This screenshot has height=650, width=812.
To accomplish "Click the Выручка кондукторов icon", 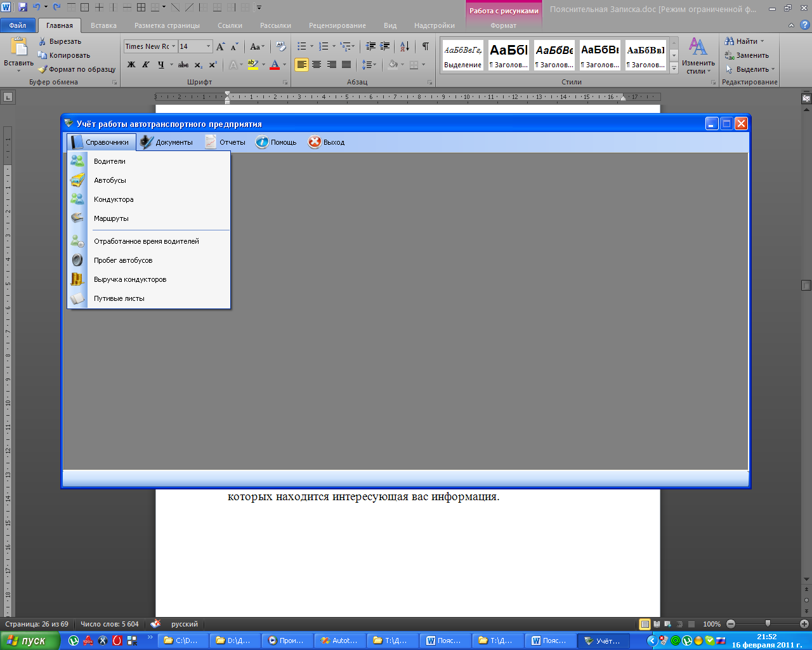I will click(77, 279).
